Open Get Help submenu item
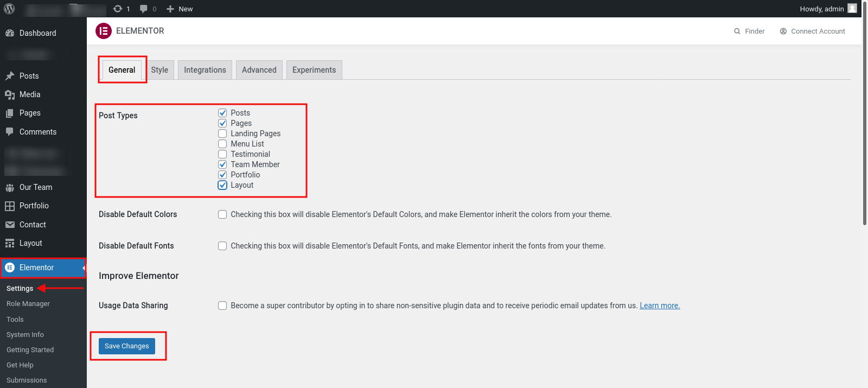 (20, 365)
